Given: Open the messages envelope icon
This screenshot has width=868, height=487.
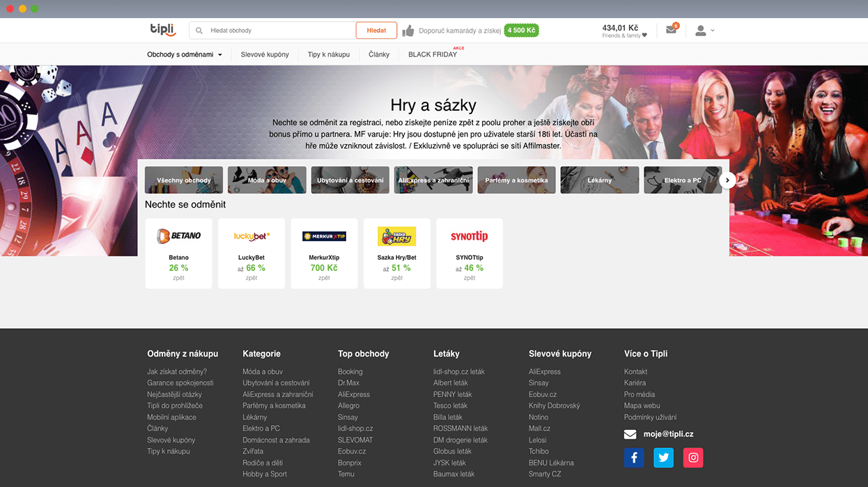Looking at the screenshot, I should pos(671,30).
